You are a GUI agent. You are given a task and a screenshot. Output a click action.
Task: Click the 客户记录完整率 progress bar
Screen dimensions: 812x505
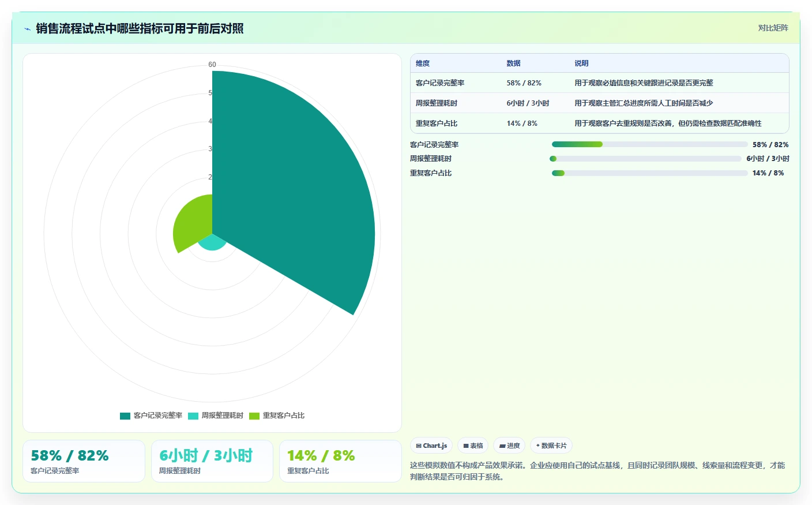(x=649, y=144)
